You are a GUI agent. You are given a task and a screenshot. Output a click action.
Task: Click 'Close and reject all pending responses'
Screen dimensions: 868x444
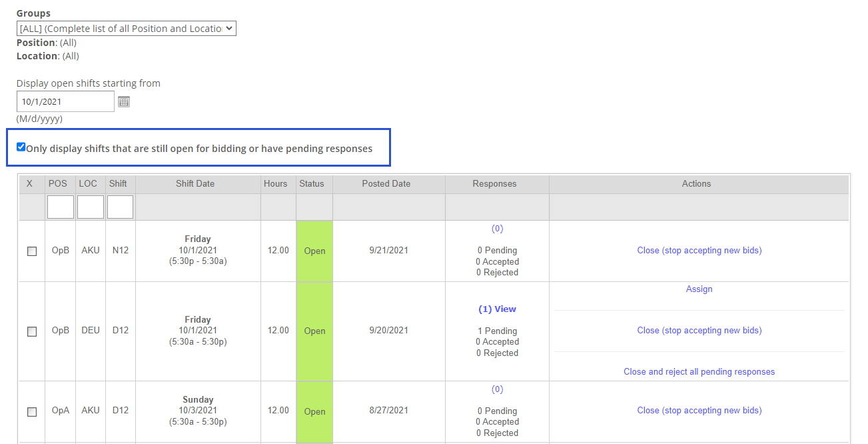pos(699,371)
